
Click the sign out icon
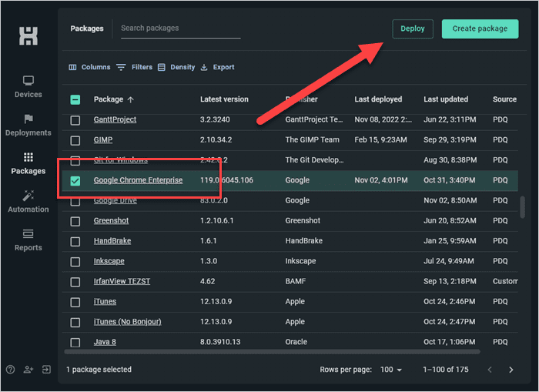coord(46,370)
